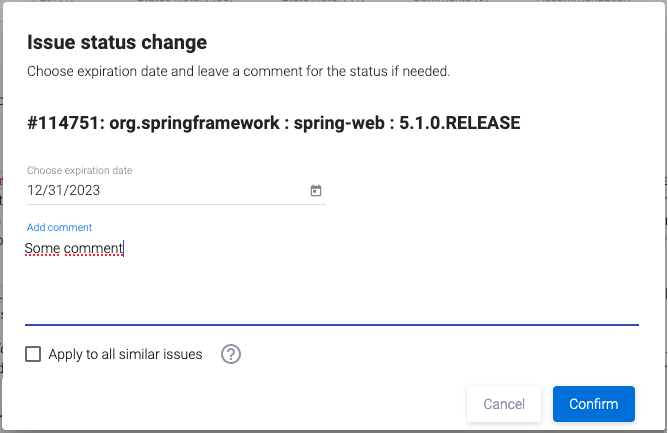Open the calendar date picker icon
668x433 pixels.
coord(316,190)
